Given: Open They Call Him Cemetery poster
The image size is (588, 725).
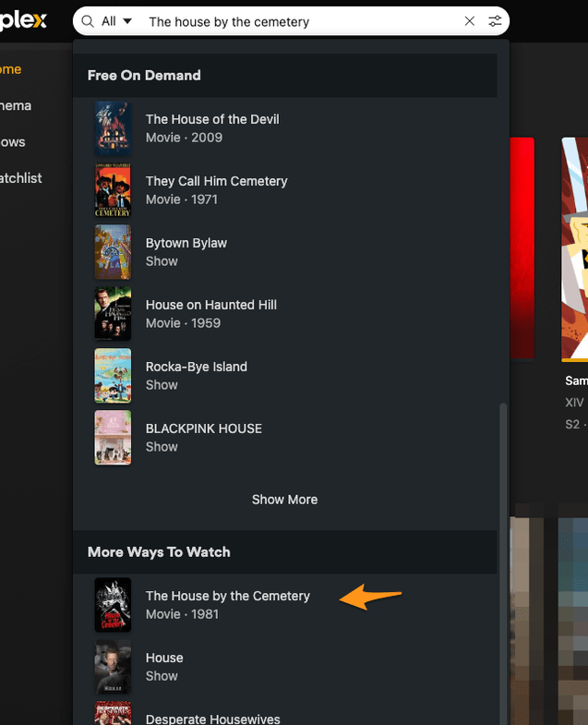Looking at the screenshot, I should pos(113,190).
